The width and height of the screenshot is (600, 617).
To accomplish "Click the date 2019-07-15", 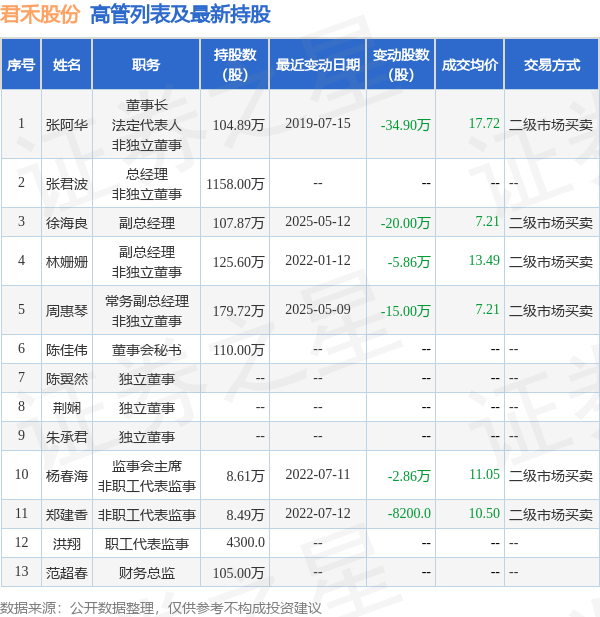I will [x=318, y=123].
